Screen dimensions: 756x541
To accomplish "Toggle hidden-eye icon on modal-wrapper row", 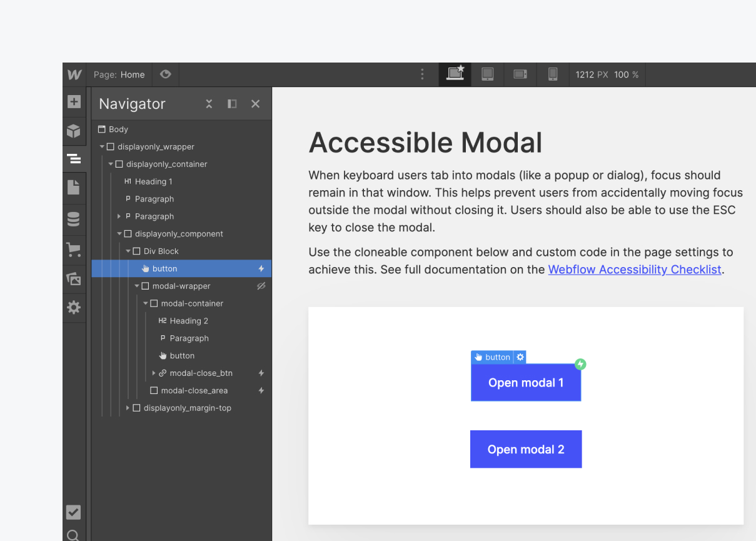I will 261,286.
